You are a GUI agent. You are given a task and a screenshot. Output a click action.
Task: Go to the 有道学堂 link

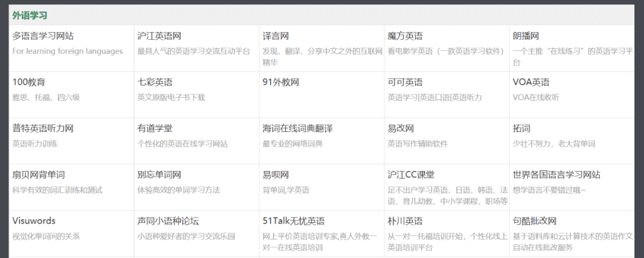click(x=155, y=128)
